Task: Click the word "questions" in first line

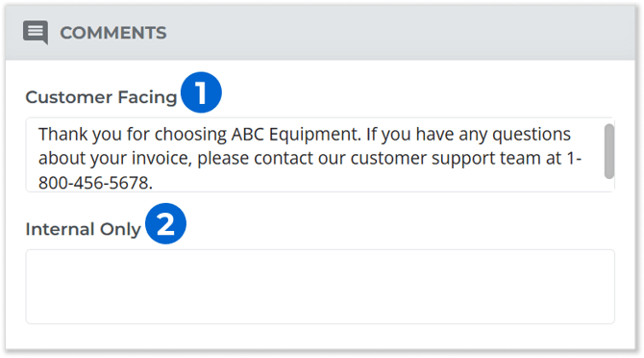Action: click(532, 135)
